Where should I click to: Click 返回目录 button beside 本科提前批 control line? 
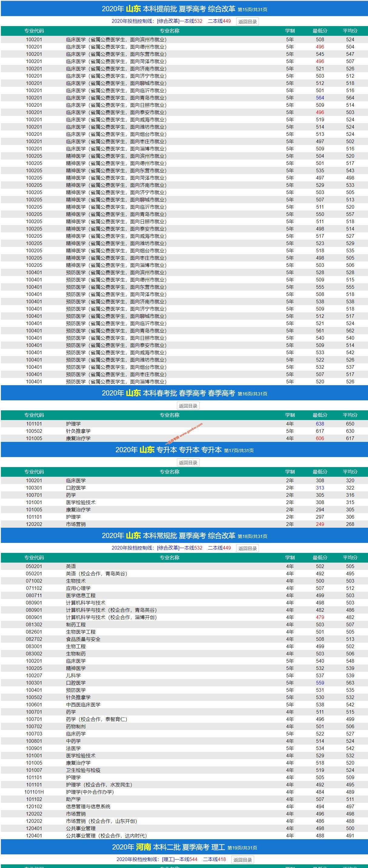[x=247, y=22]
